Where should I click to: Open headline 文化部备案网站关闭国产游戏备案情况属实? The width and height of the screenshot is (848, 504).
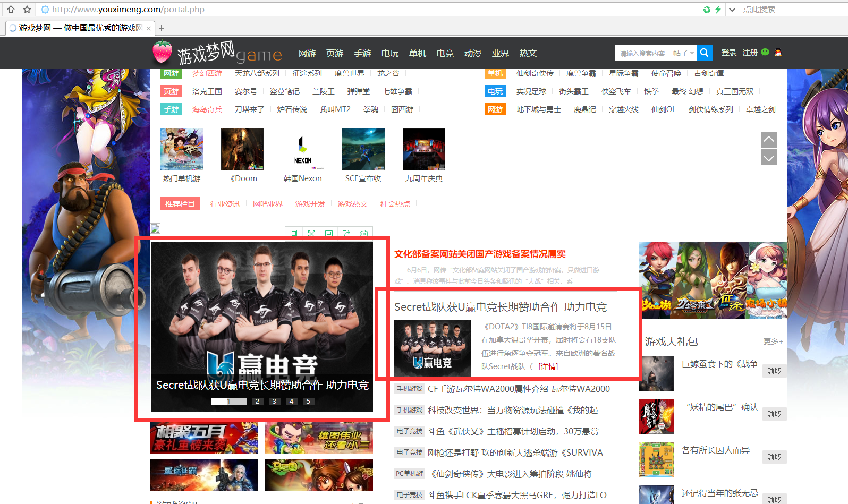[480, 254]
